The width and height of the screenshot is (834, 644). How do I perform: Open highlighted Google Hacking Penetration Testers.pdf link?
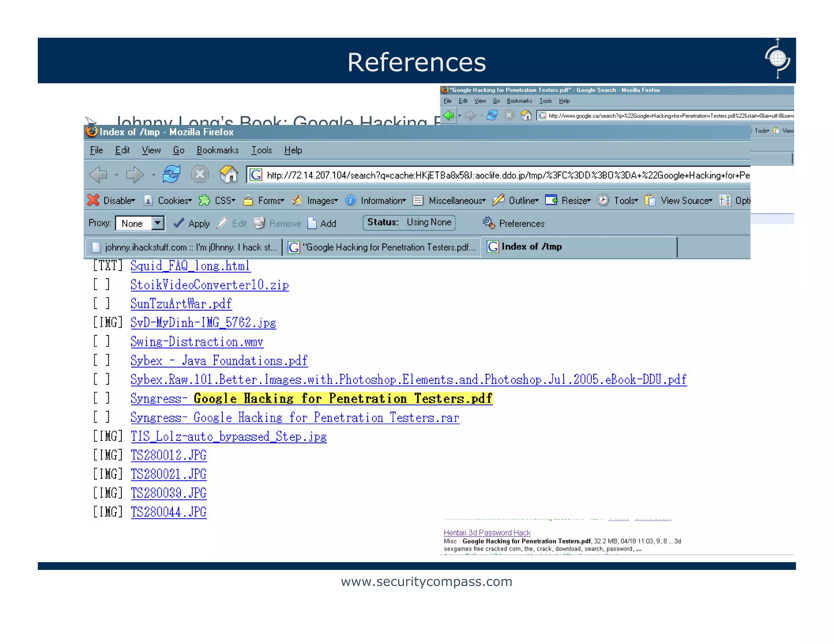[312, 398]
